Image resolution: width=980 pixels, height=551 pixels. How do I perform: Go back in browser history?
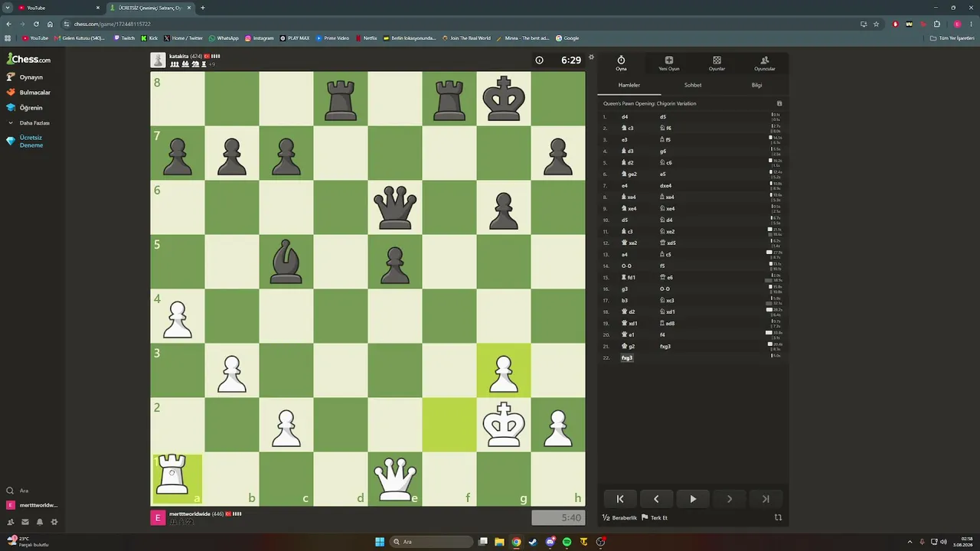[8, 24]
